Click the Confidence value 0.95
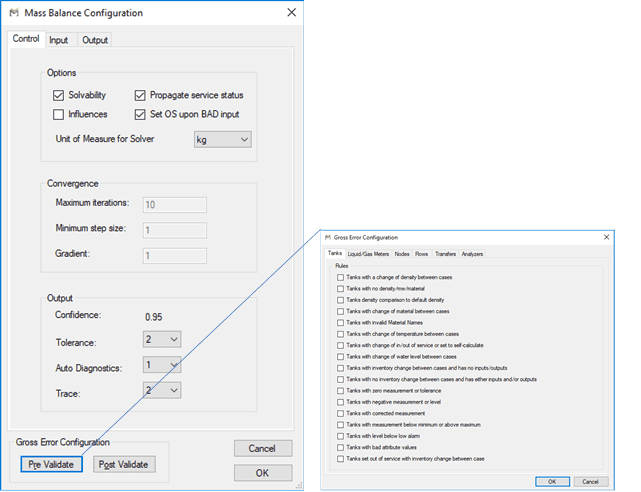This screenshot has height=492, width=641. 154,317
